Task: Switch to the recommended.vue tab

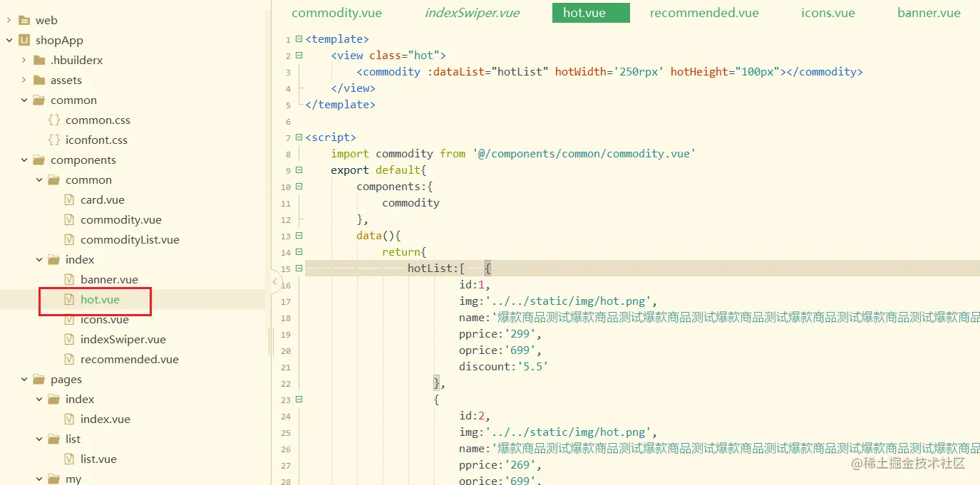Action: 704,13
